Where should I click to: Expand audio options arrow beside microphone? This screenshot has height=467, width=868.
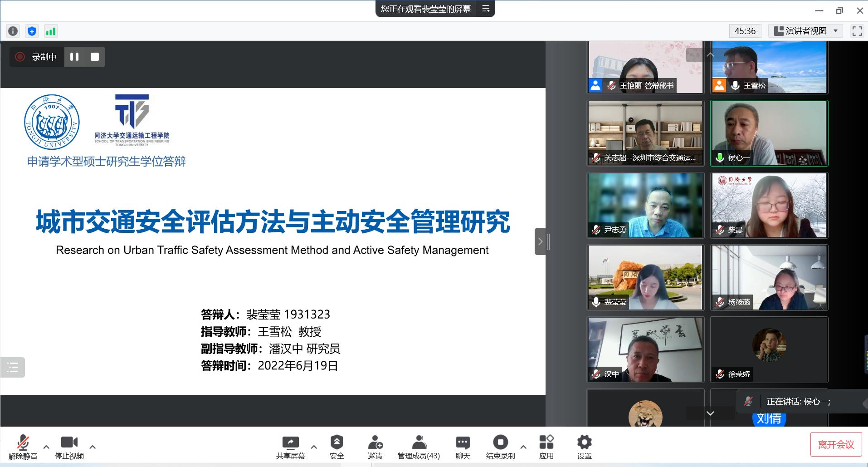46,447
